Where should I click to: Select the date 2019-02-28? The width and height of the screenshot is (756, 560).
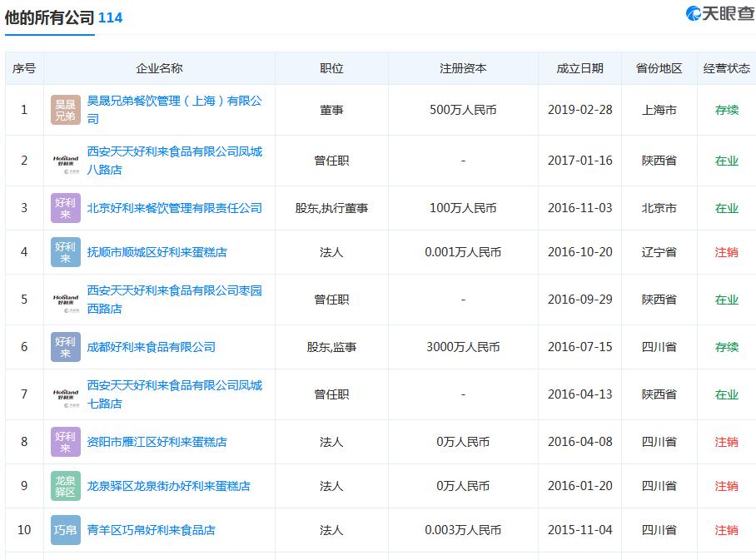(580, 110)
